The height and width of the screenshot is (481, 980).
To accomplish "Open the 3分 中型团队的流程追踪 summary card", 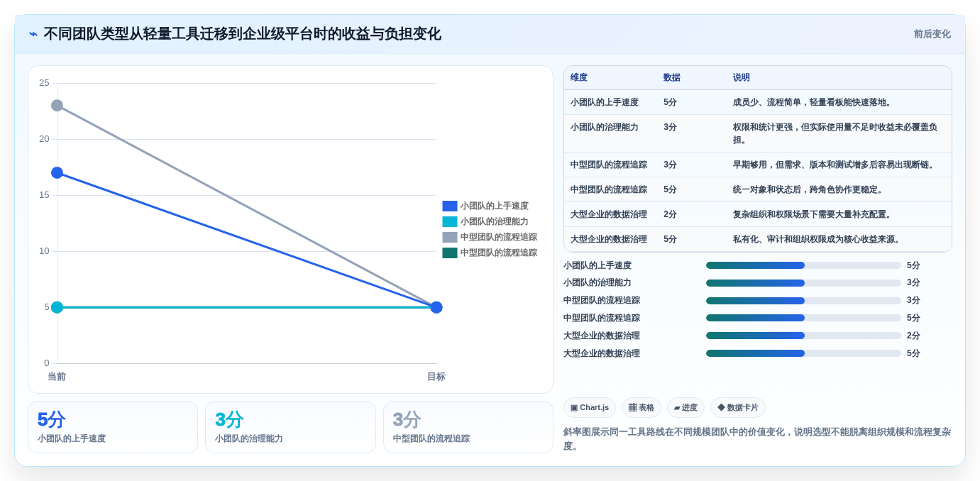I will coord(468,427).
